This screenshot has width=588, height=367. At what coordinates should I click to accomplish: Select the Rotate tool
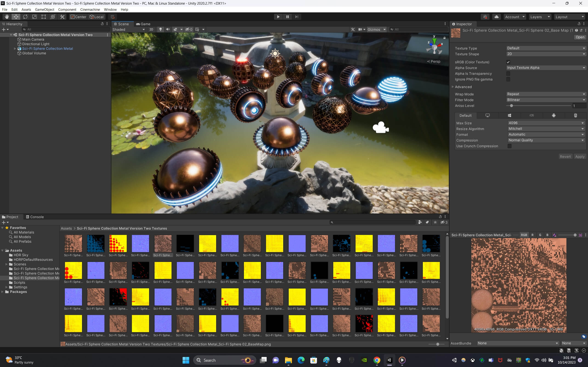click(x=25, y=17)
